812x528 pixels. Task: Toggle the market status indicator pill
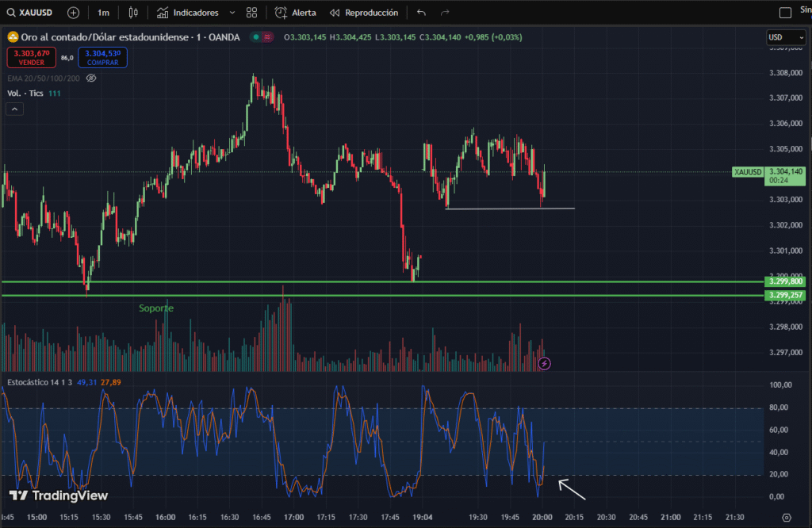click(261, 37)
